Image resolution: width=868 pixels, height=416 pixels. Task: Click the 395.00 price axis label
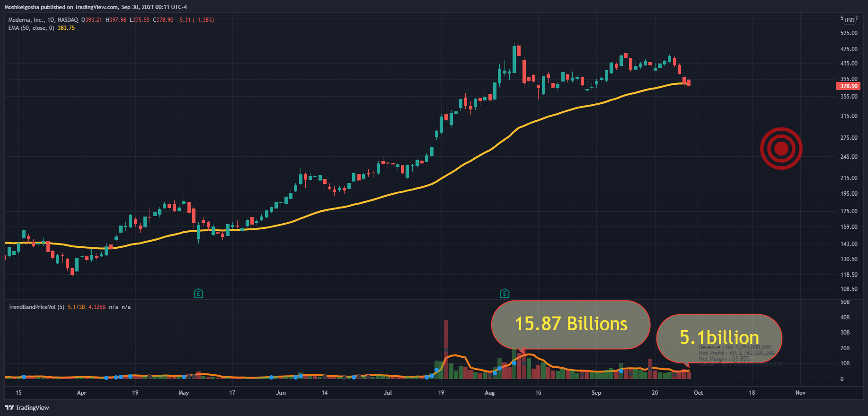tap(849, 79)
